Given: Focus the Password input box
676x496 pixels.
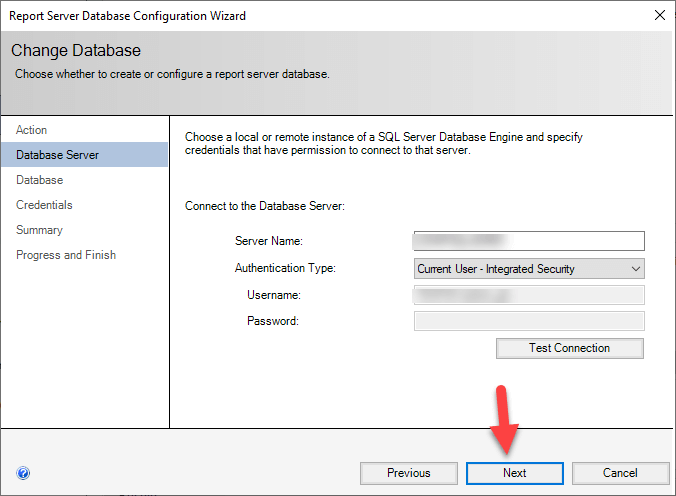Looking at the screenshot, I should click(528, 321).
